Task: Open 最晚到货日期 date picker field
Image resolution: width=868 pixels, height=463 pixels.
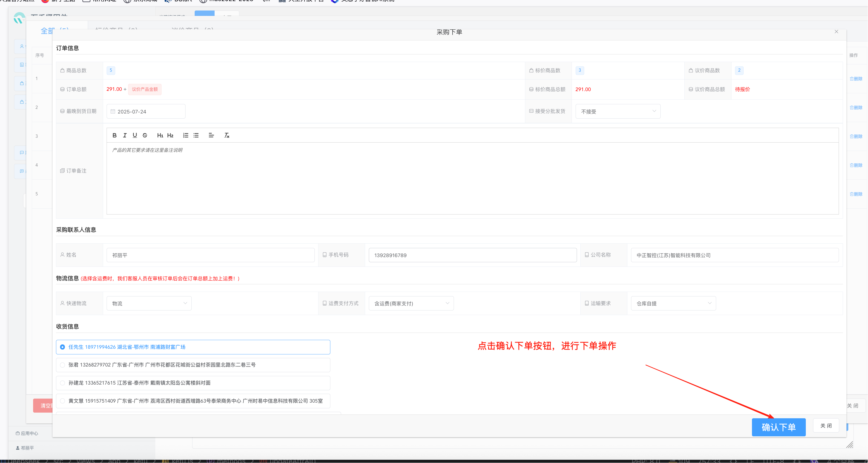Action: click(146, 111)
